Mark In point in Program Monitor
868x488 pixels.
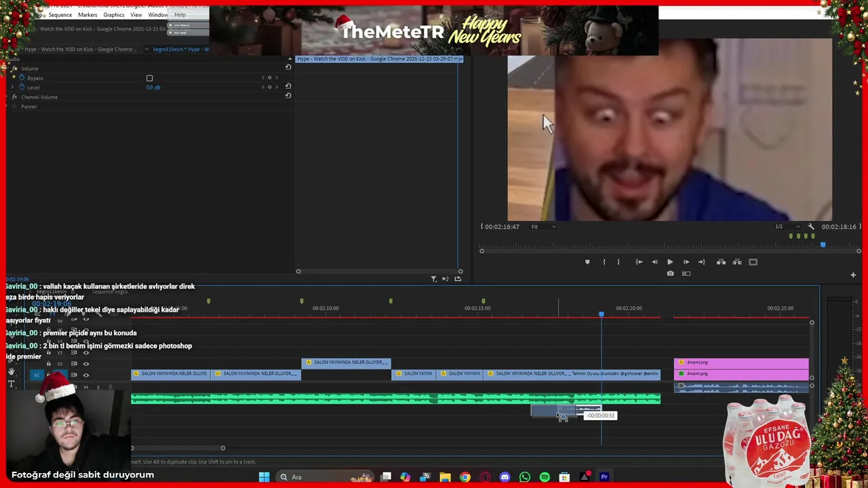604,262
